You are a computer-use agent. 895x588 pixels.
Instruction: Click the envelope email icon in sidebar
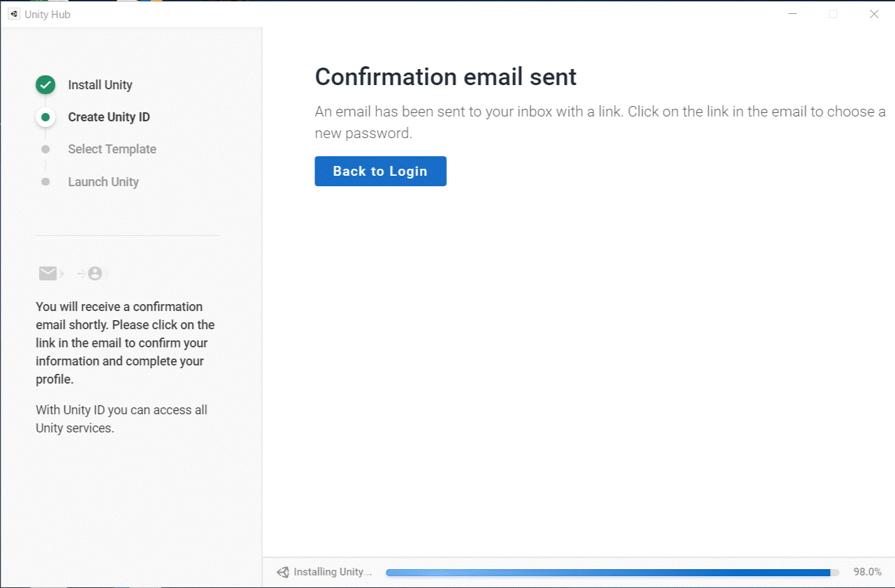[47, 273]
